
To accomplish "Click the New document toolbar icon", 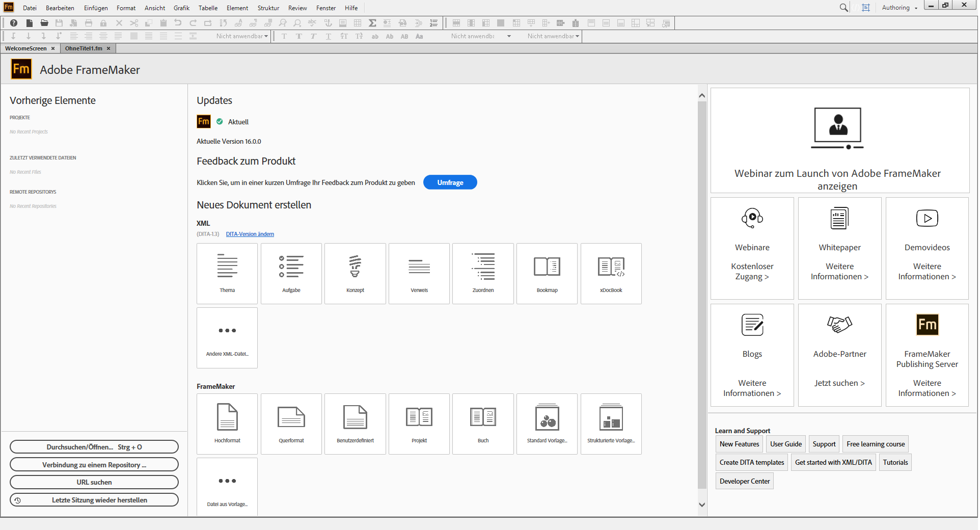I will click(30, 23).
